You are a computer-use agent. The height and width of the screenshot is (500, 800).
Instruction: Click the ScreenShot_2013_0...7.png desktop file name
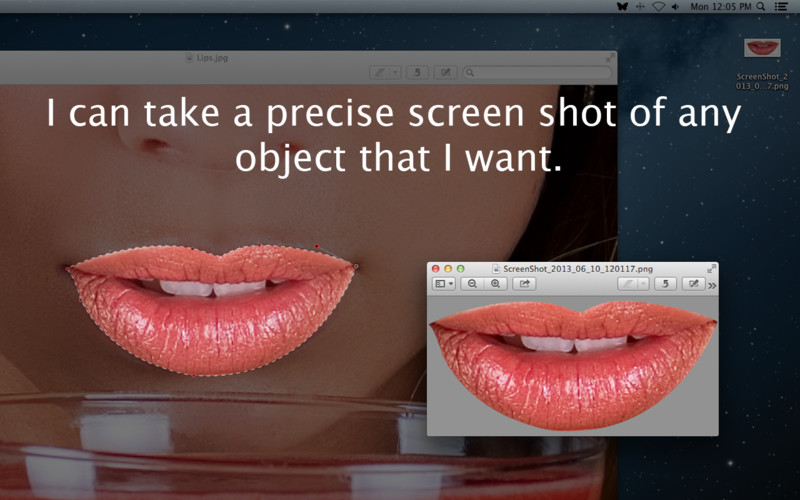pos(762,81)
